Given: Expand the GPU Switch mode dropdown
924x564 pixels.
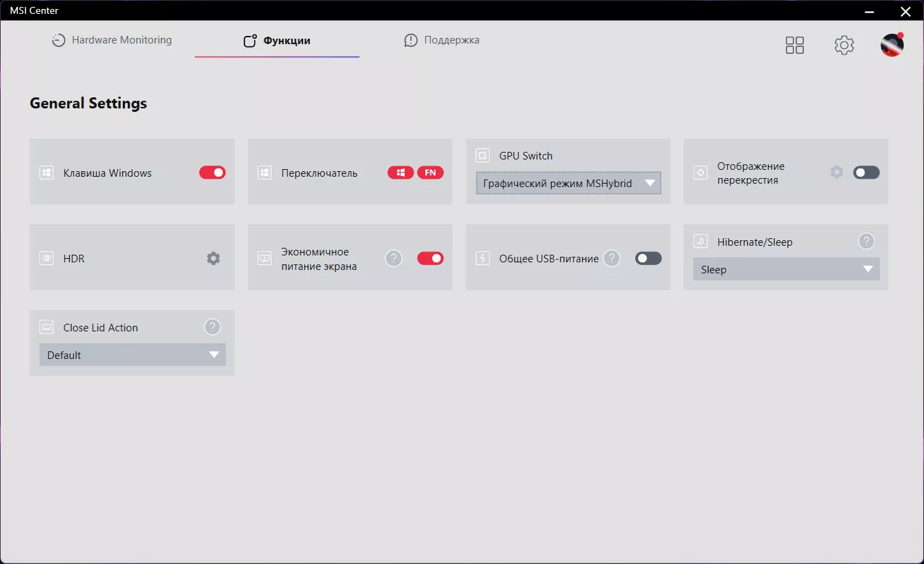Looking at the screenshot, I should [568, 183].
